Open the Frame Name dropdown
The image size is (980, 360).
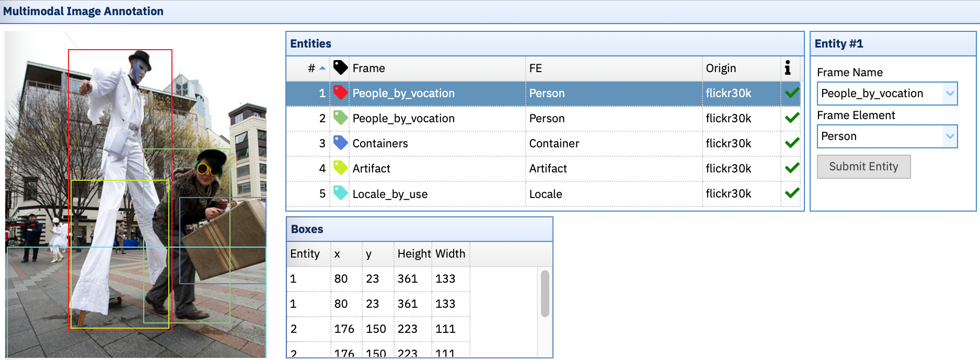coord(950,94)
